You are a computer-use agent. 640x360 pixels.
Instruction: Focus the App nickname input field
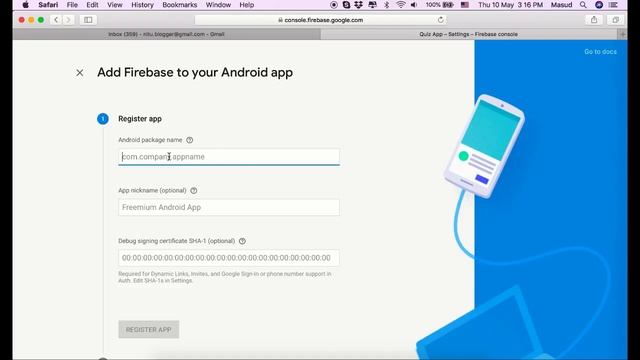[229, 207]
